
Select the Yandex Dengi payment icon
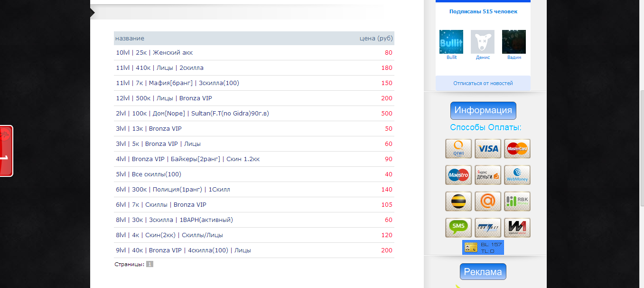coord(488,175)
